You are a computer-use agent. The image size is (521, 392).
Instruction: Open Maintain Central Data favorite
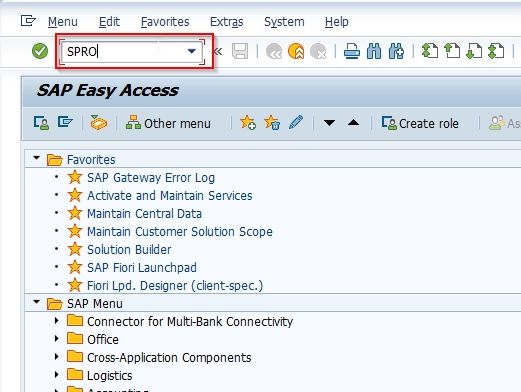pyautogui.click(x=144, y=214)
